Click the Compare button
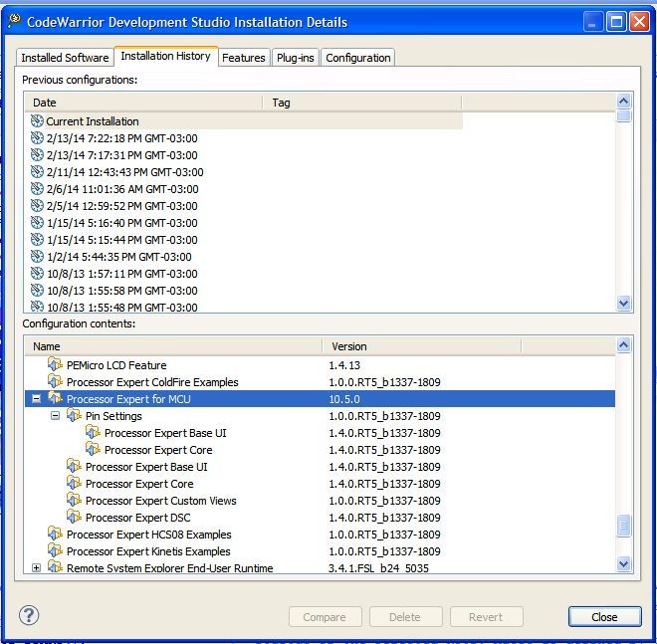The image size is (657, 644). 325,617
